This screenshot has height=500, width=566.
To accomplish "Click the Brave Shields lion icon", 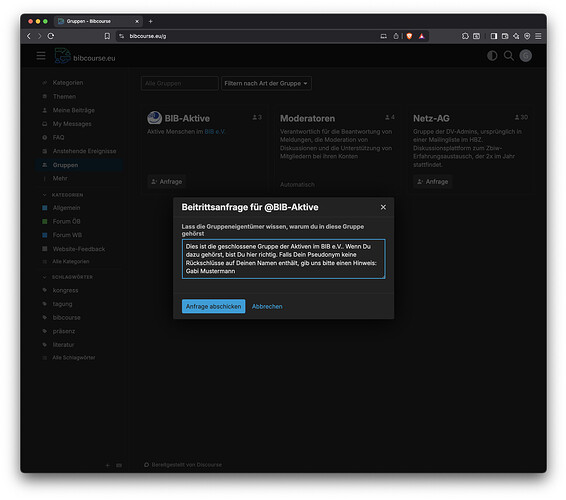I will tap(409, 36).
